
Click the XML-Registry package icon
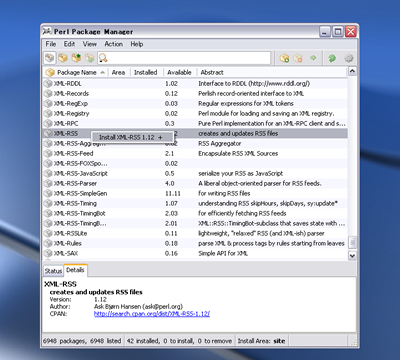point(48,113)
